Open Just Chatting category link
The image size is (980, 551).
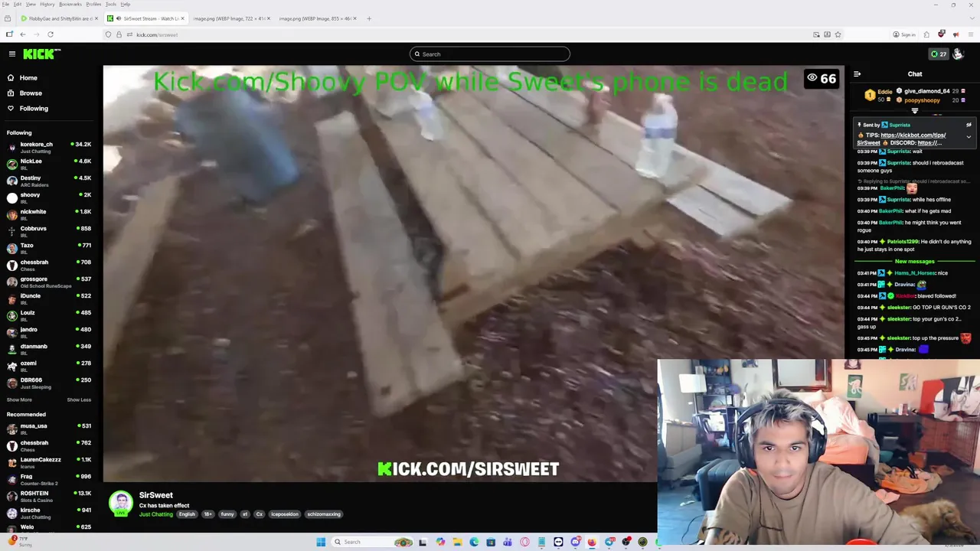(156, 514)
